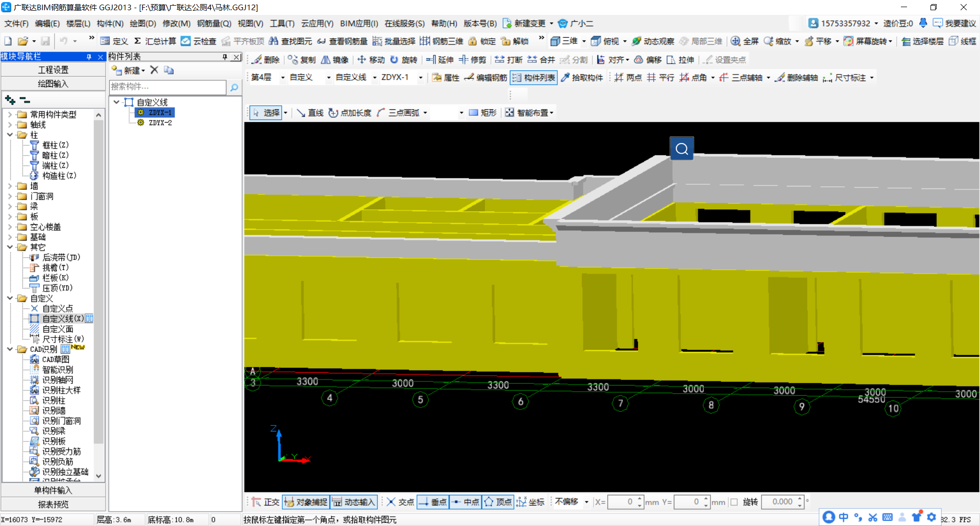Screen dimensions: 980x526
Task: Start 动态观察 dynamic orbit
Action: [x=653, y=41]
